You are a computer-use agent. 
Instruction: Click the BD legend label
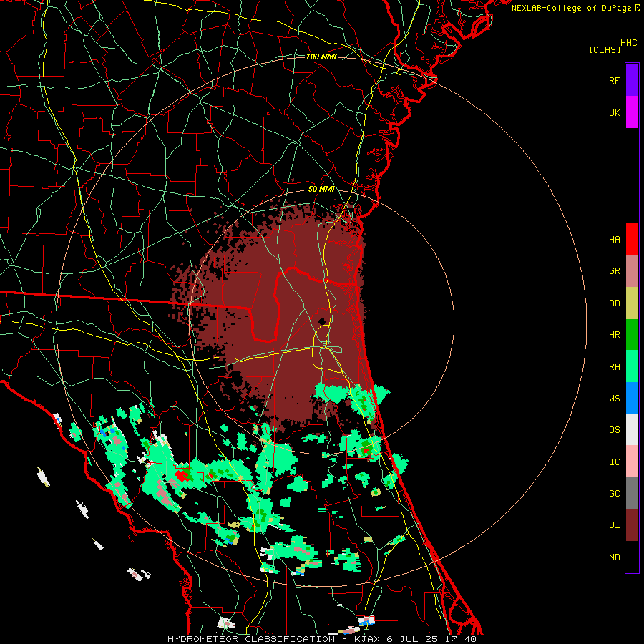[614, 303]
